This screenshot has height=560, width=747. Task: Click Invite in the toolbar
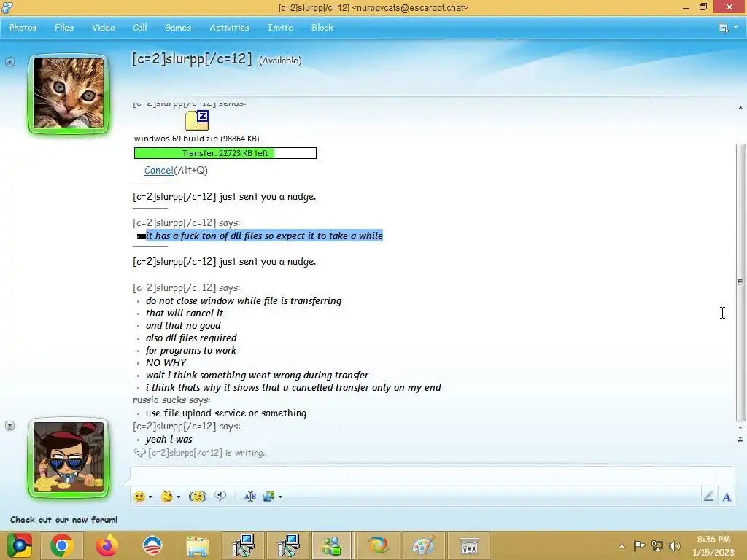tap(280, 28)
